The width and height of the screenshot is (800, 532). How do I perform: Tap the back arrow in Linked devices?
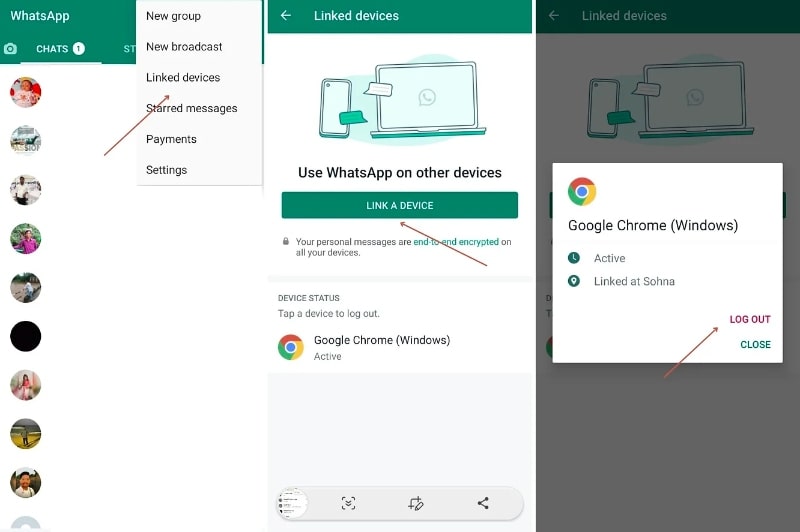point(286,16)
